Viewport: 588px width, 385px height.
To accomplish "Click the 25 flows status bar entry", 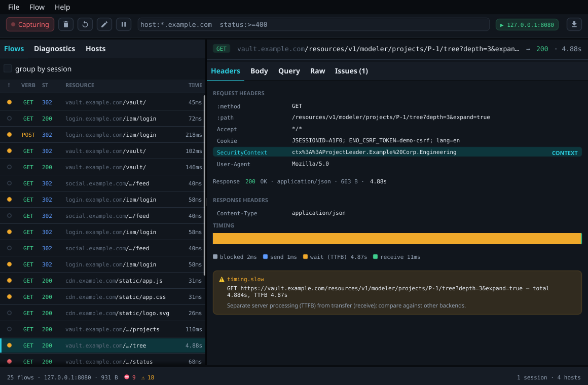I will click(20, 377).
